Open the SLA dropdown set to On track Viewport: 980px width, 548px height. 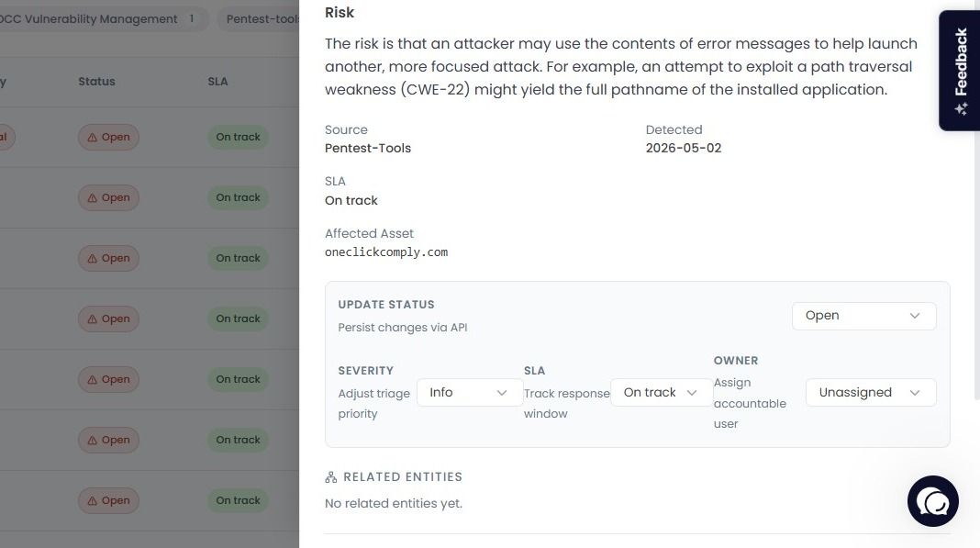662,393
